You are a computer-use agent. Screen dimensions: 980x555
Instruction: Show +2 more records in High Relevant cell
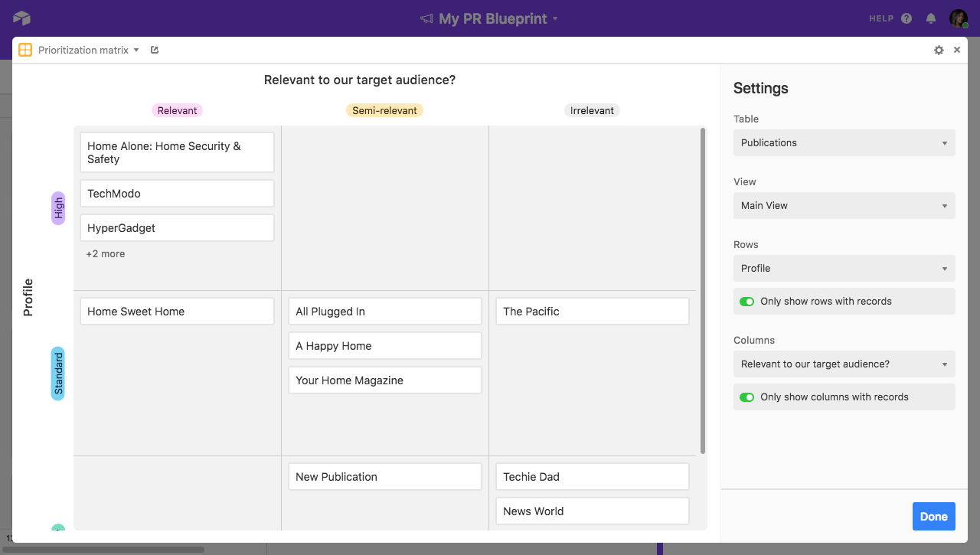(x=106, y=254)
